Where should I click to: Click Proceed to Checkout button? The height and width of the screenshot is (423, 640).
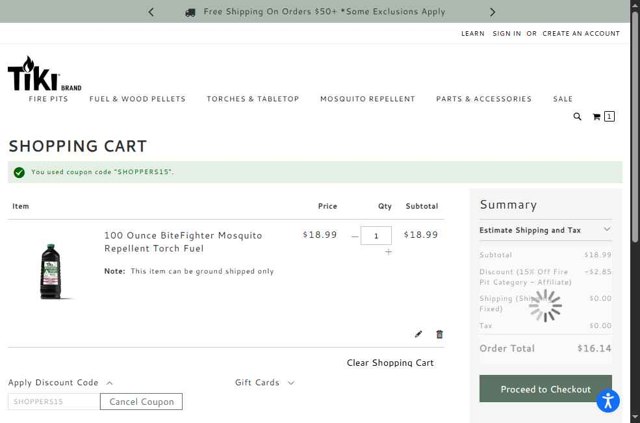pyautogui.click(x=545, y=389)
